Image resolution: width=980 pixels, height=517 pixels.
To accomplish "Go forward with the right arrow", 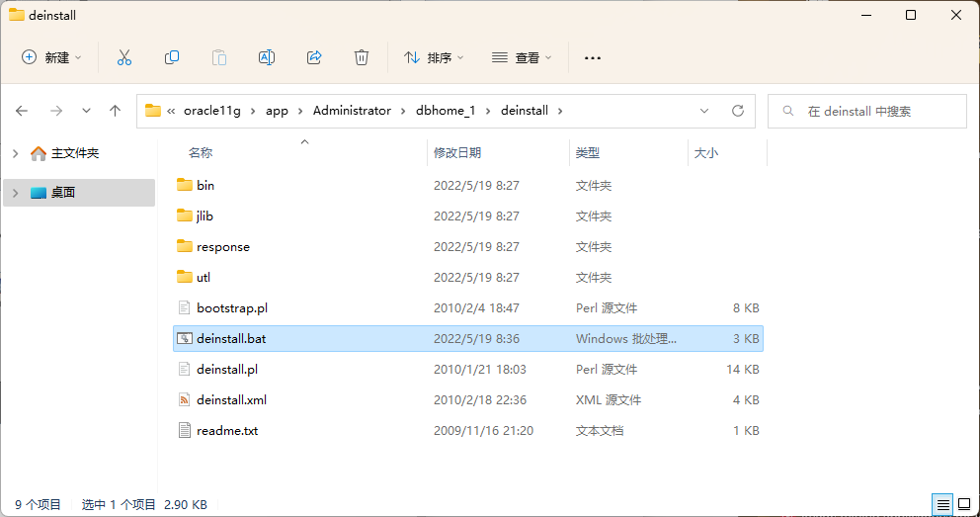I will point(56,111).
